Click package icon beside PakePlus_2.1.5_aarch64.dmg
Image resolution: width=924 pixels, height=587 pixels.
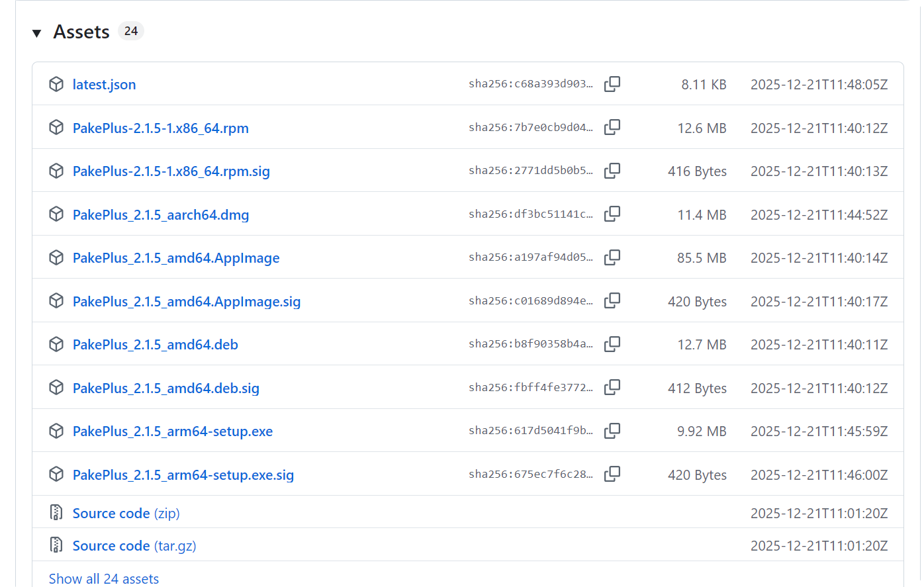click(x=56, y=214)
